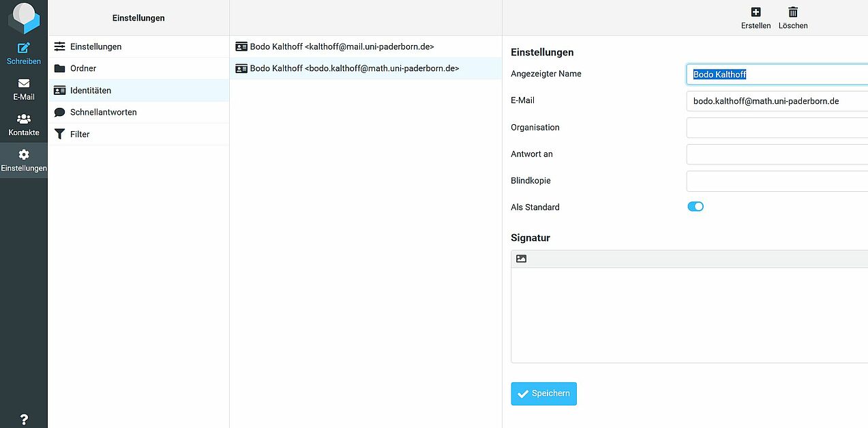Open Schreiben to compose a mail
868x428 pixels.
[24, 53]
